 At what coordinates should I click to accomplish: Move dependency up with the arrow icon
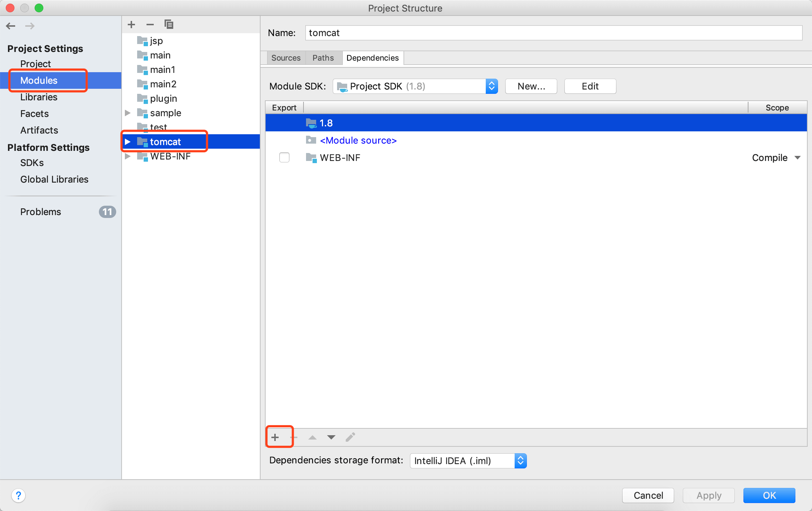pos(313,437)
